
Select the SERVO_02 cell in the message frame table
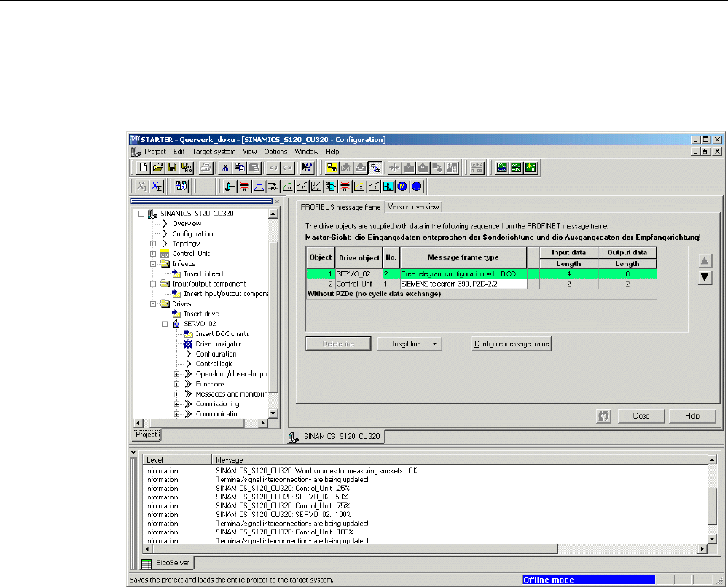pyautogui.click(x=359, y=274)
